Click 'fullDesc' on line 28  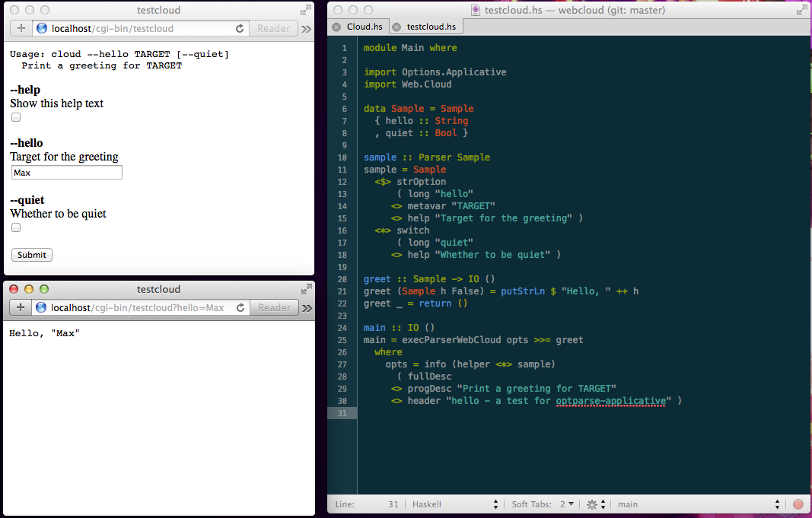coord(429,377)
